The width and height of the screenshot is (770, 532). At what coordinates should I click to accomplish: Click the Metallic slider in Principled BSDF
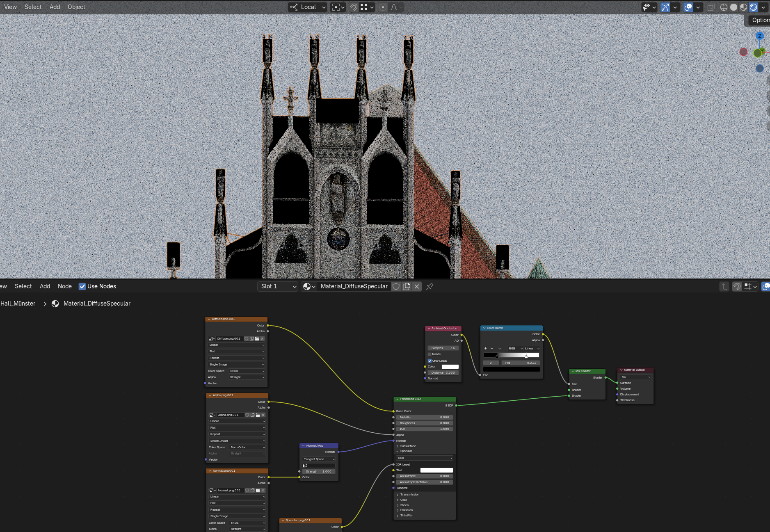tap(425, 418)
